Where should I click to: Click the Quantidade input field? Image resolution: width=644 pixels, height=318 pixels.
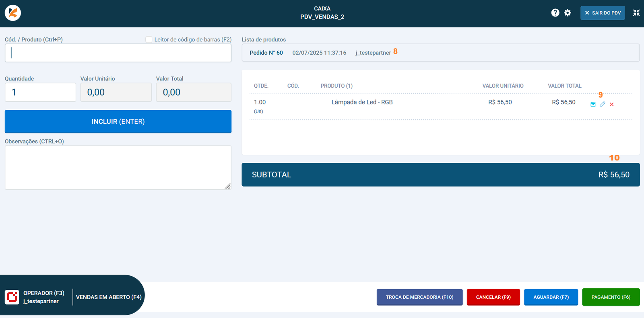(40, 92)
